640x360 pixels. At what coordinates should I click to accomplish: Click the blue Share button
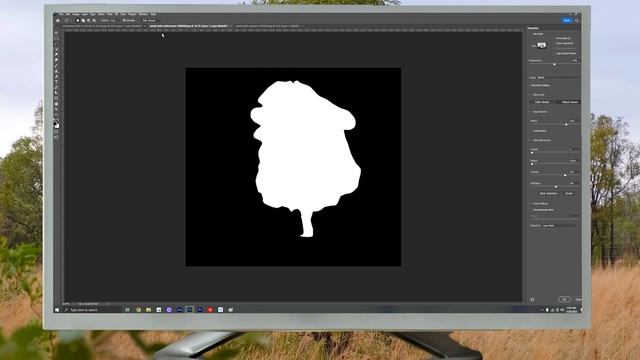coord(567,20)
